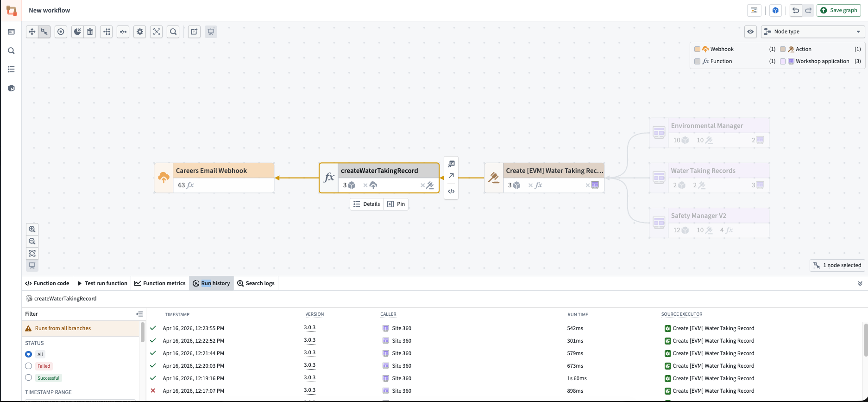Image resolution: width=868 pixels, height=402 pixels.
Task: Select the pan/move tool in toolbar
Action: coord(32,32)
